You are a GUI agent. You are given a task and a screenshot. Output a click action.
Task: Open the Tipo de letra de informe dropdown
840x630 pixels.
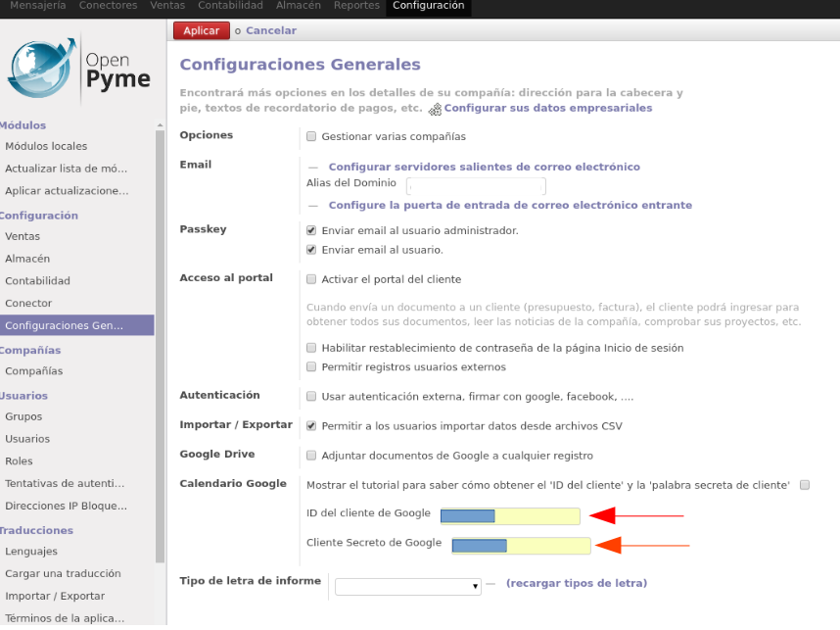click(408, 586)
